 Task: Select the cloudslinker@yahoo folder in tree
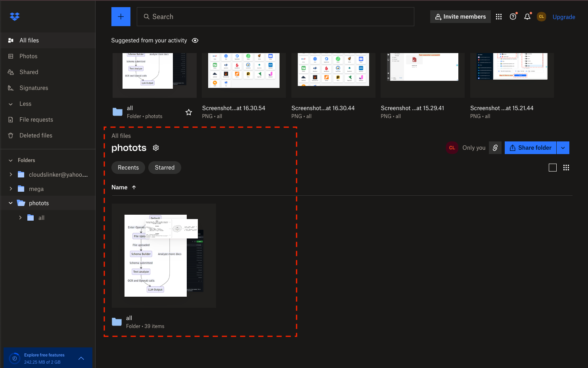pyautogui.click(x=58, y=175)
